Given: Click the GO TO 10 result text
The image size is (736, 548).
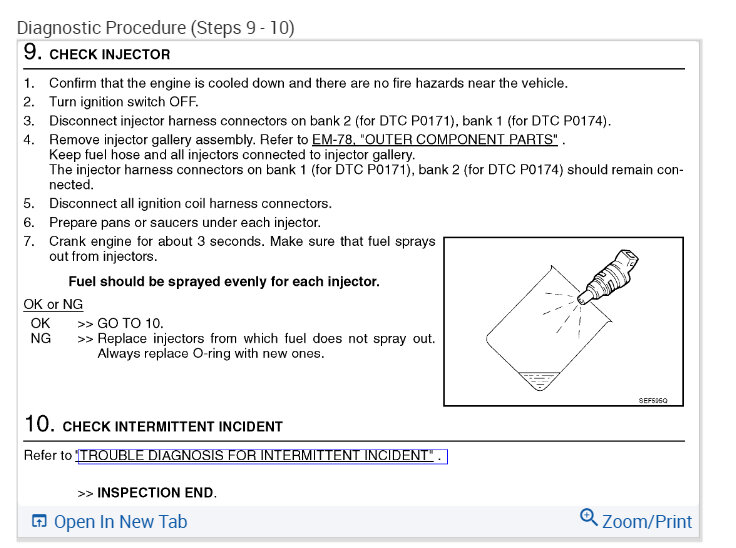Looking at the screenshot, I should 129,324.
